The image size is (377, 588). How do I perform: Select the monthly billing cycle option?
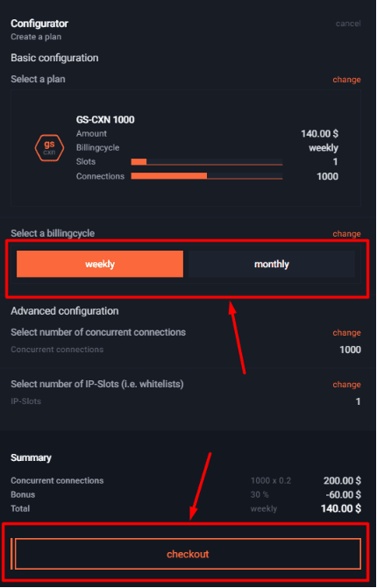(272, 264)
